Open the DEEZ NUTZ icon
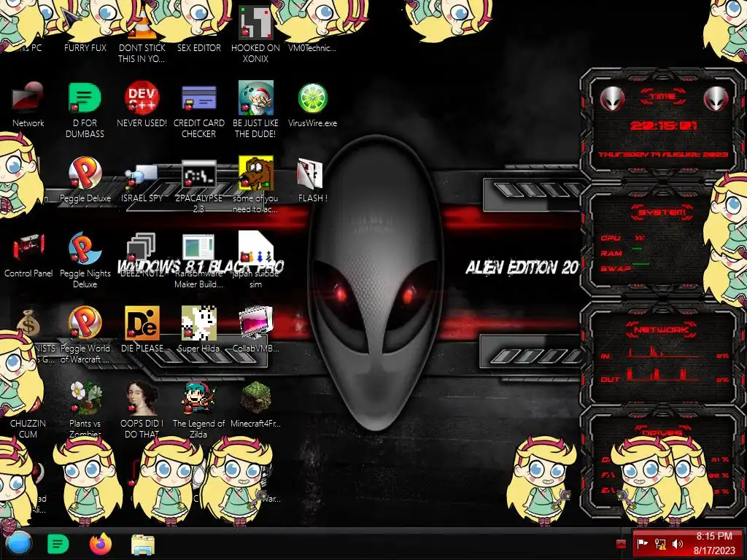This screenshot has height=560, width=747. point(142,248)
